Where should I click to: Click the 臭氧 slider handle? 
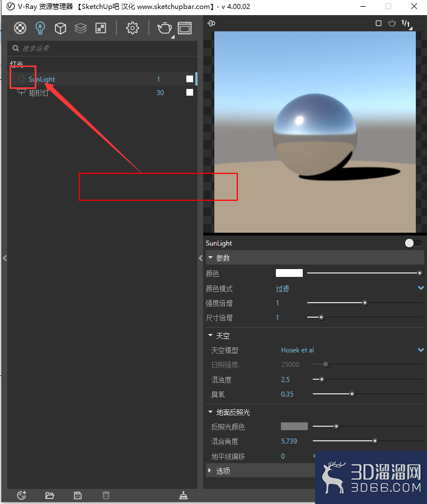click(x=352, y=394)
